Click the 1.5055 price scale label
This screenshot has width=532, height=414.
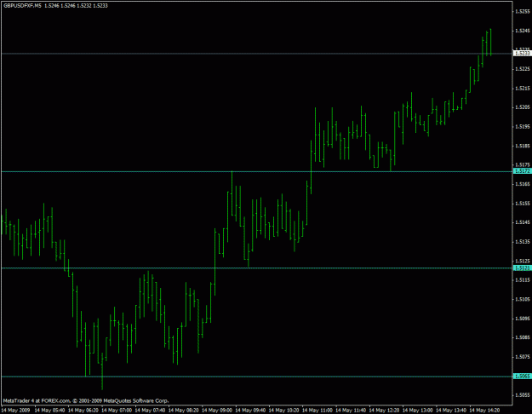click(523, 395)
